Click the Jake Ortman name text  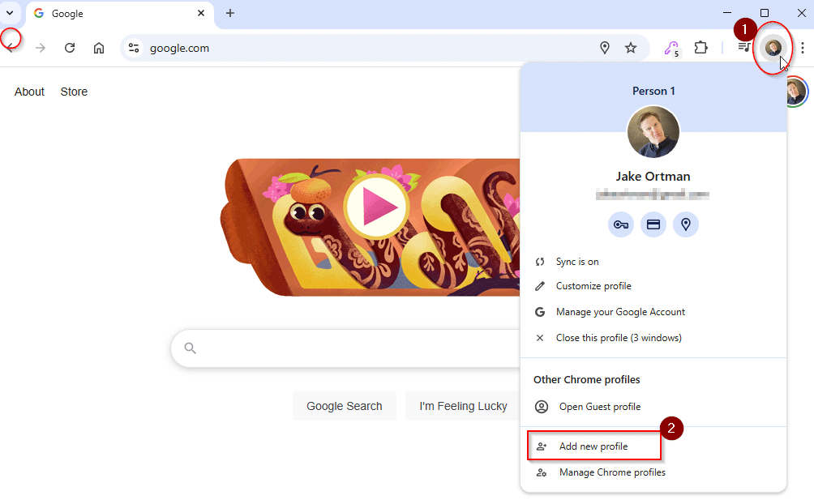[x=653, y=177]
